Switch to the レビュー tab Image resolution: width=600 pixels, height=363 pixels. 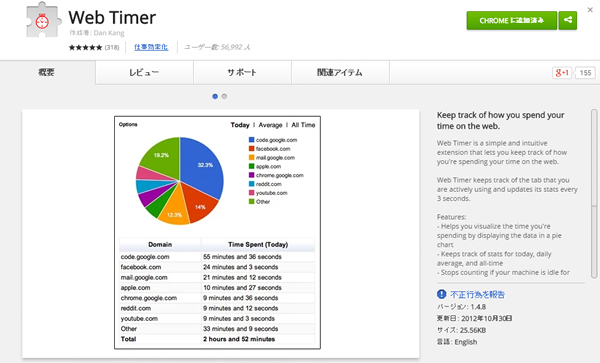tap(144, 72)
